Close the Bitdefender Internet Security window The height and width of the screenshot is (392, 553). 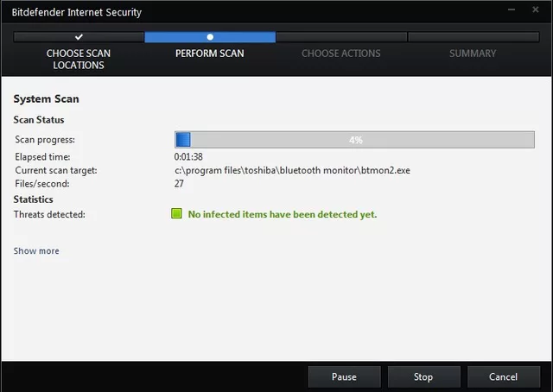536,9
